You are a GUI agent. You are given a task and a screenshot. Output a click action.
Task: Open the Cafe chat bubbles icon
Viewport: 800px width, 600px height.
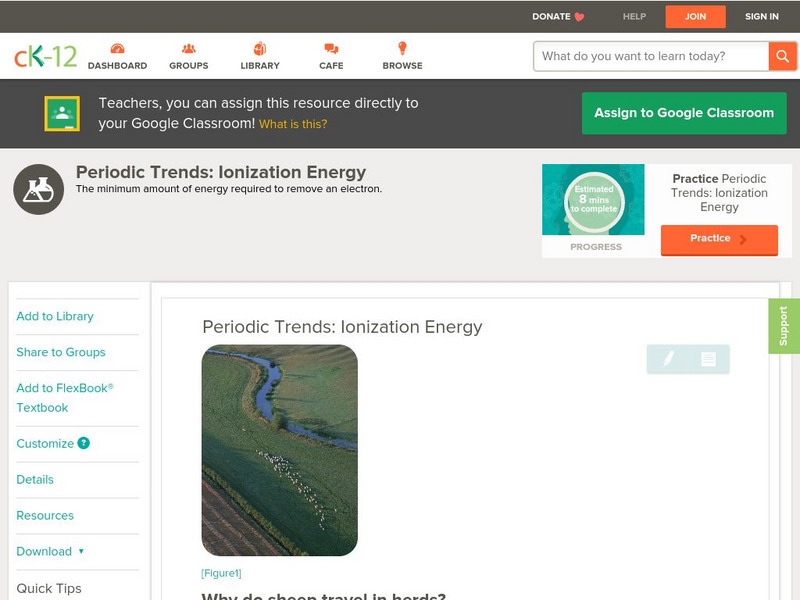point(331,48)
